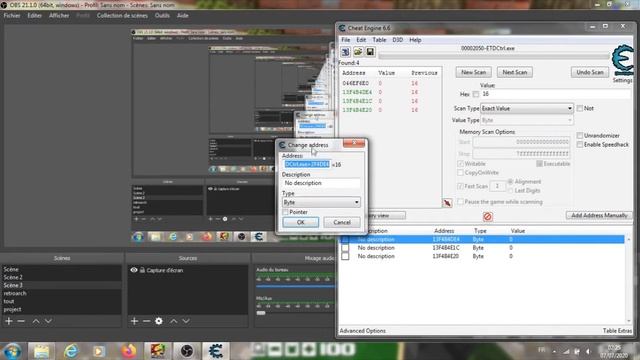Toggle freeze checkbox for address 13F4B4E20
This screenshot has width=640, height=360.
[x=345, y=256]
